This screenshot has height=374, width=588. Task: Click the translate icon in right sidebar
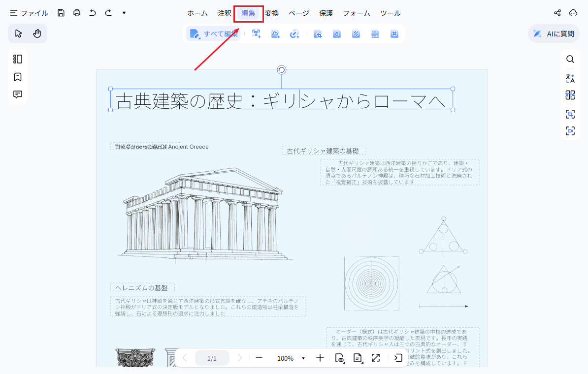pos(570,78)
